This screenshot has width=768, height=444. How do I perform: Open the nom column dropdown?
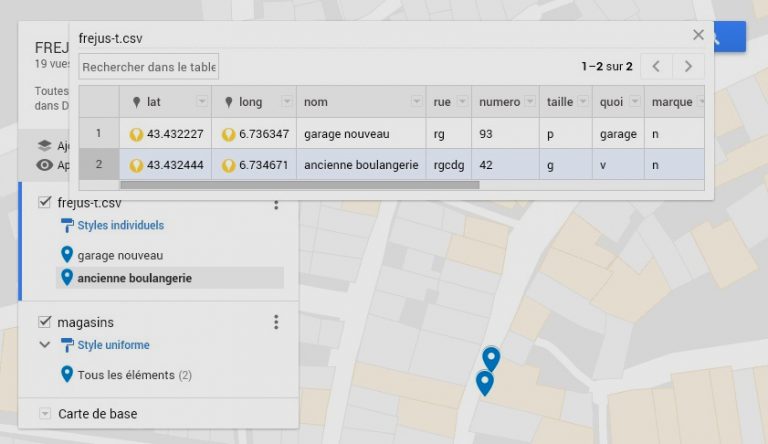pos(416,101)
